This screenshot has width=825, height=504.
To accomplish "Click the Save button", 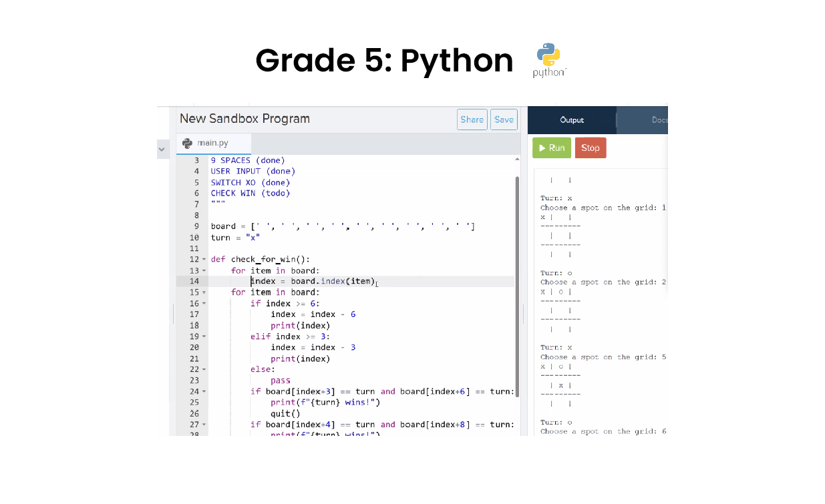I will point(504,119).
